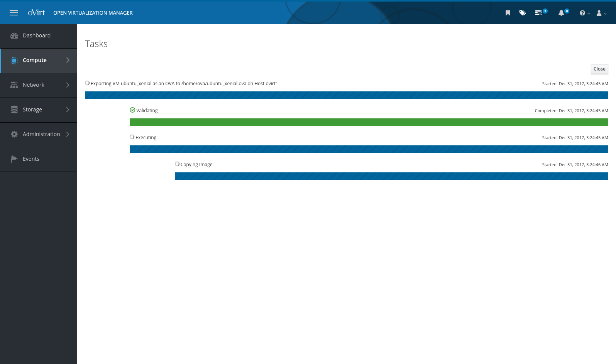This screenshot has width=616, height=364.
Task: Select the Compute menu item
Action: pos(39,61)
